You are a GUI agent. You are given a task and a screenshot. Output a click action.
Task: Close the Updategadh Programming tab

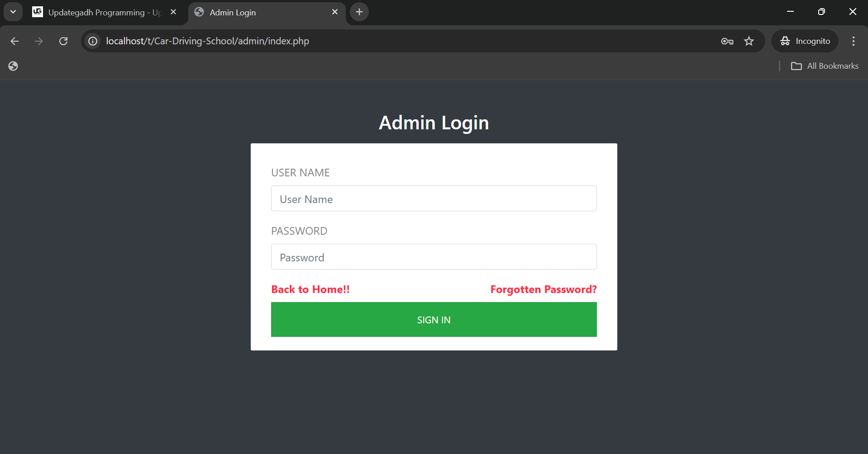(173, 12)
